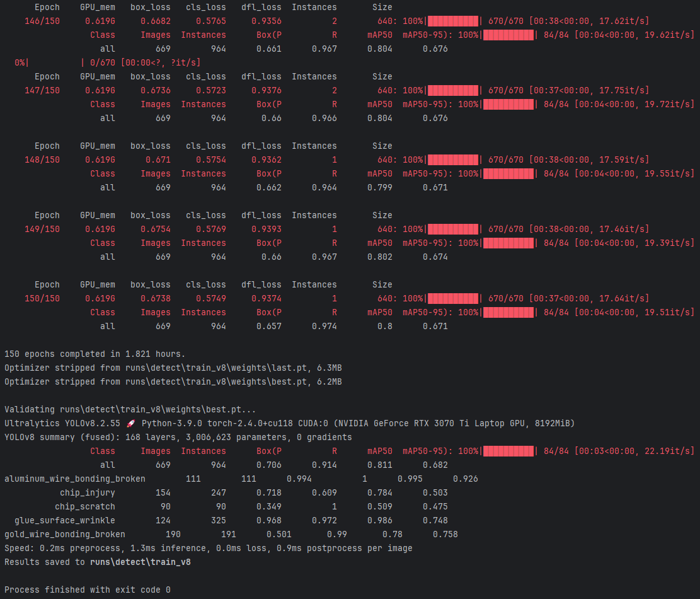Click 'Process finished with exit code 0' text
Image resolution: width=700 pixels, height=599 pixels.
point(87,590)
